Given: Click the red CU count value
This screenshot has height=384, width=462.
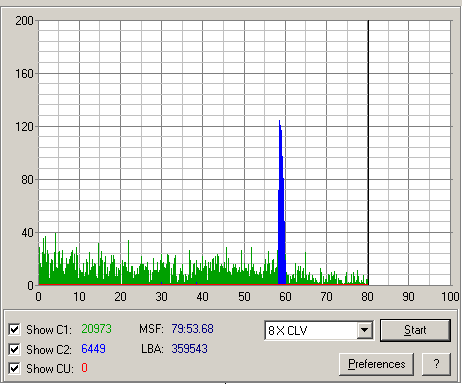Looking at the screenshot, I should point(84,368).
